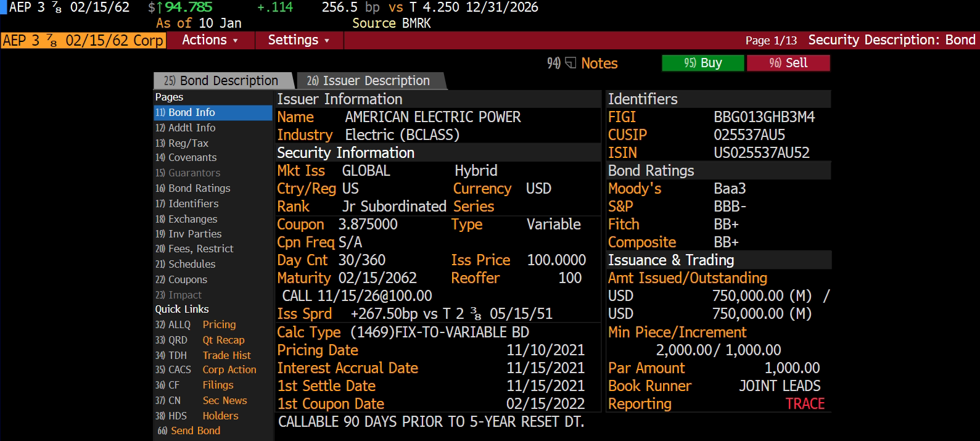Image resolution: width=980 pixels, height=441 pixels.
Task: Click the price 94.785 in header
Action: coord(188,7)
